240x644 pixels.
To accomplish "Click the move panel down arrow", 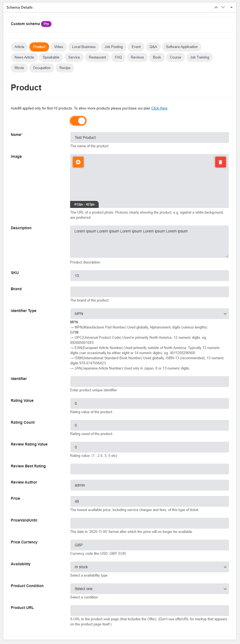I will pyautogui.click(x=223, y=7).
